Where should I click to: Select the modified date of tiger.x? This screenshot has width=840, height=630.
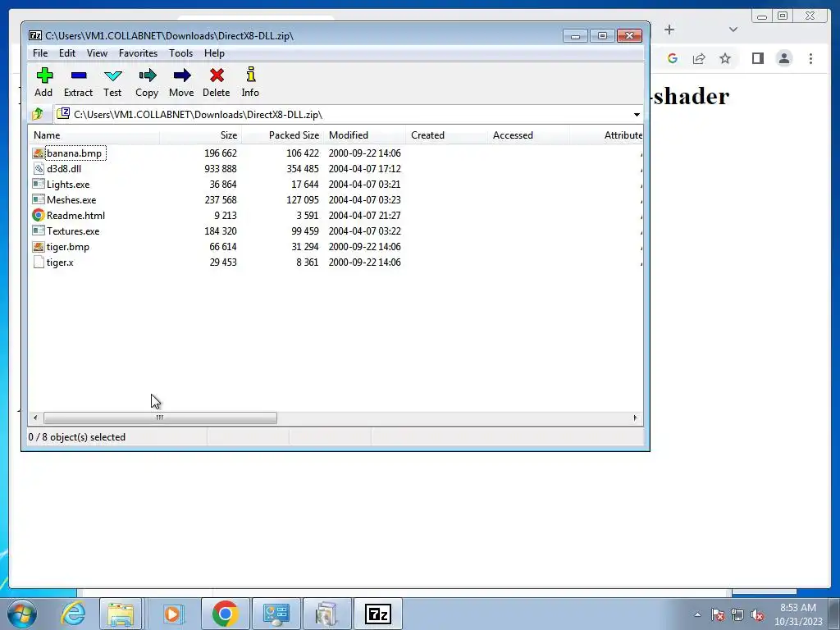[x=365, y=262]
